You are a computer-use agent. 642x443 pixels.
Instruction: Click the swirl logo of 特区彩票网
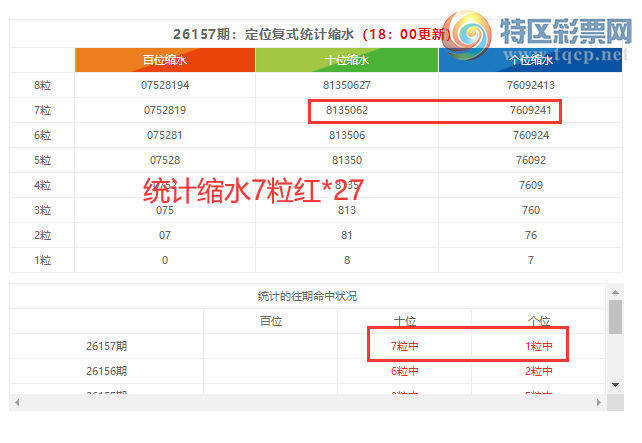point(468,35)
